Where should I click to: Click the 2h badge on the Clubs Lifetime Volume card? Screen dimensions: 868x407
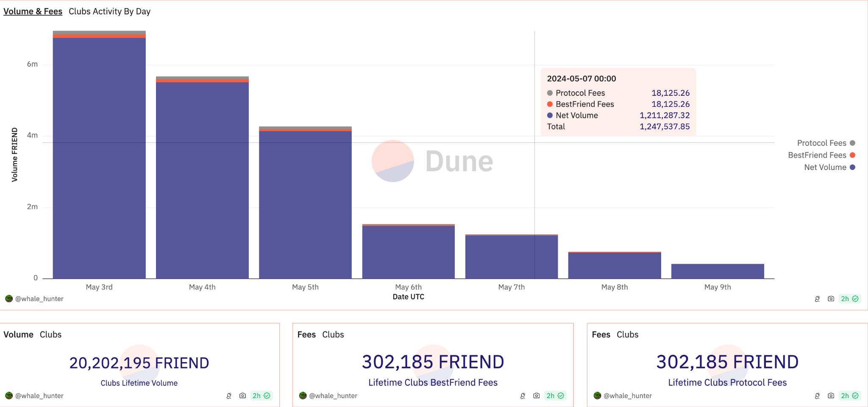[261, 396]
